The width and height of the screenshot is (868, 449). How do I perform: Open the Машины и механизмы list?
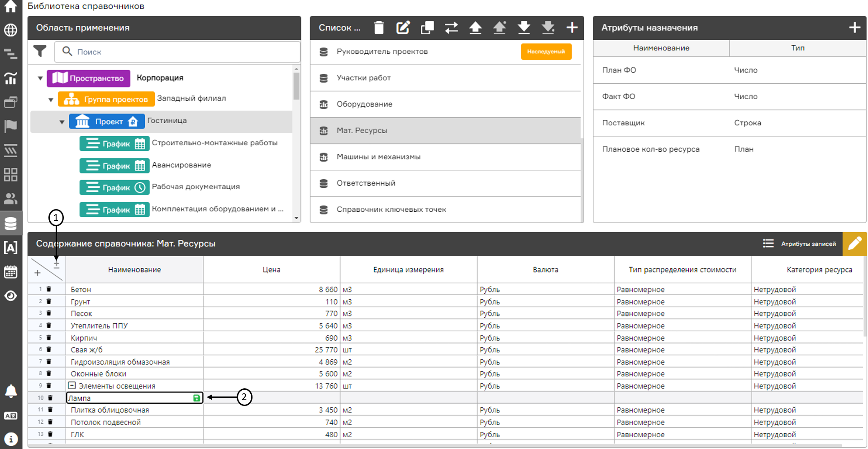click(x=445, y=157)
